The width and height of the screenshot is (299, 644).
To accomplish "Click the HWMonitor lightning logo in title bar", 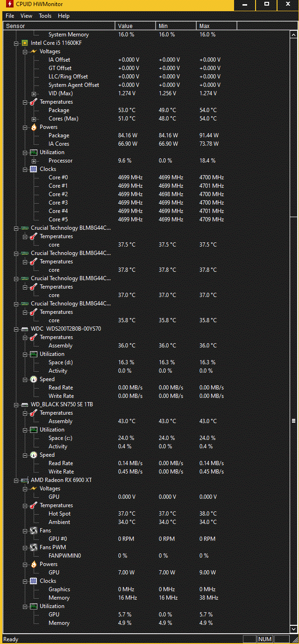I will point(9,5).
